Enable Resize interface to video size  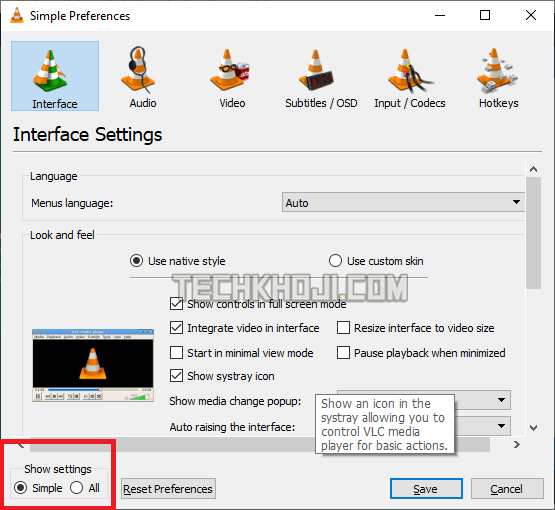point(343,328)
